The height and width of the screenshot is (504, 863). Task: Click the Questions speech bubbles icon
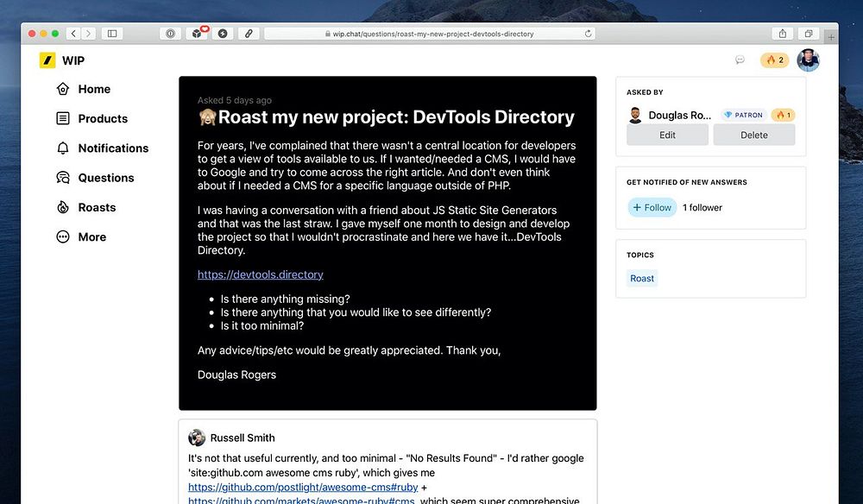point(63,178)
